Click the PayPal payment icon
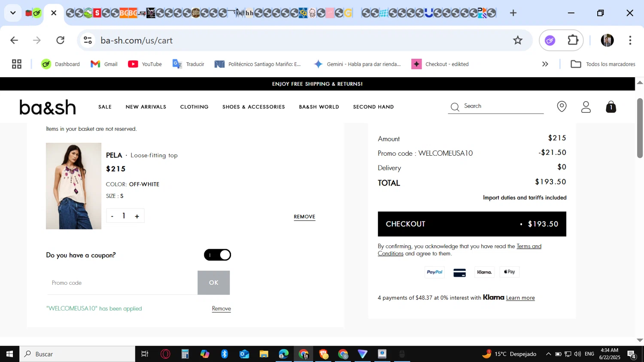Viewport: 644px width, 362px height. click(x=434, y=272)
